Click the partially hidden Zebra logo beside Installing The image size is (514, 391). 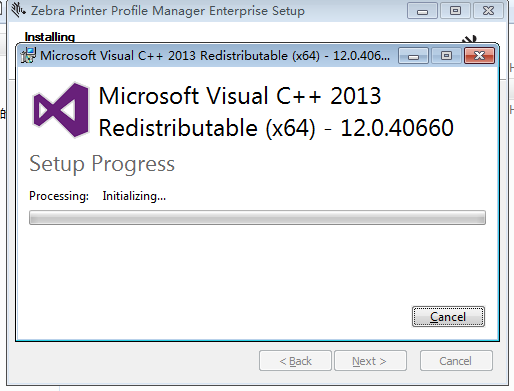(x=470, y=39)
